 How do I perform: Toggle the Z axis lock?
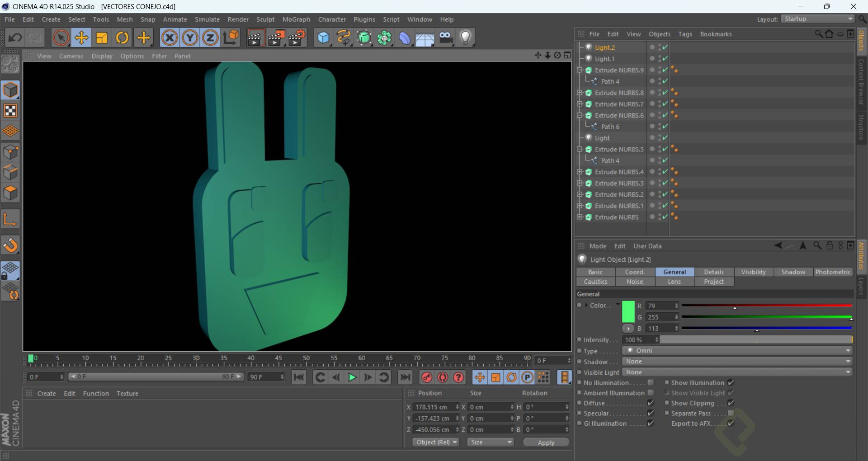pyautogui.click(x=210, y=38)
